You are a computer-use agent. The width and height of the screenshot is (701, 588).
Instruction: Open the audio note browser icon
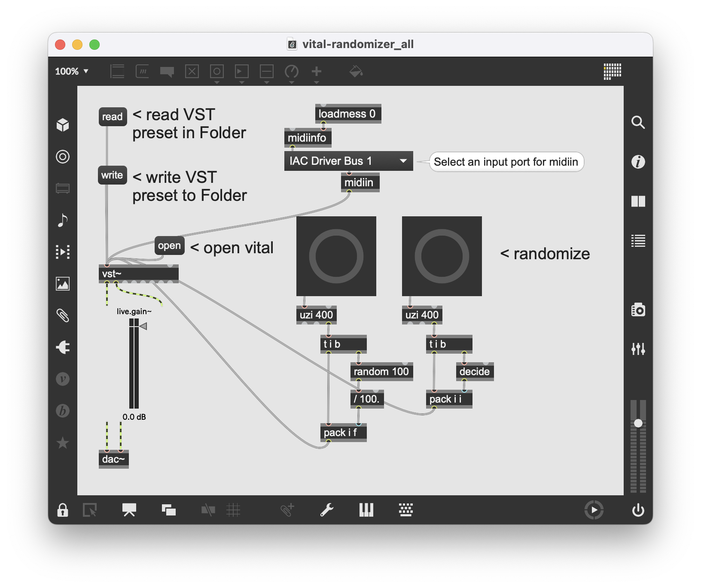63,220
